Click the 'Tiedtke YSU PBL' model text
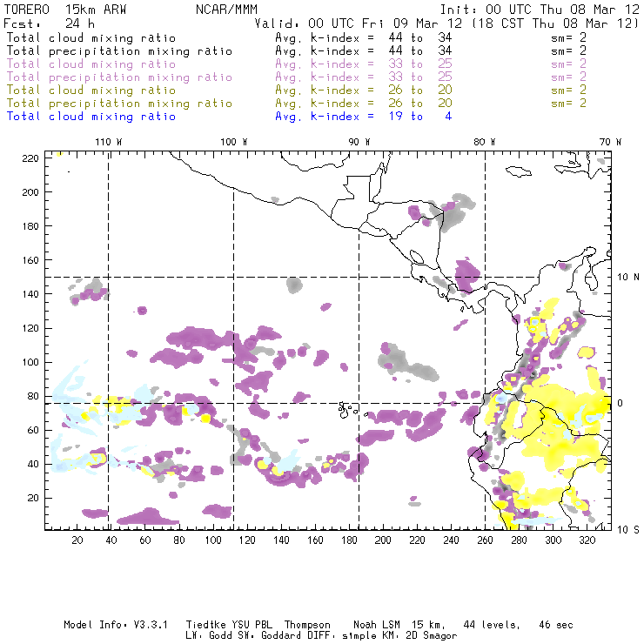This screenshot has width=644, height=644. 229,625
